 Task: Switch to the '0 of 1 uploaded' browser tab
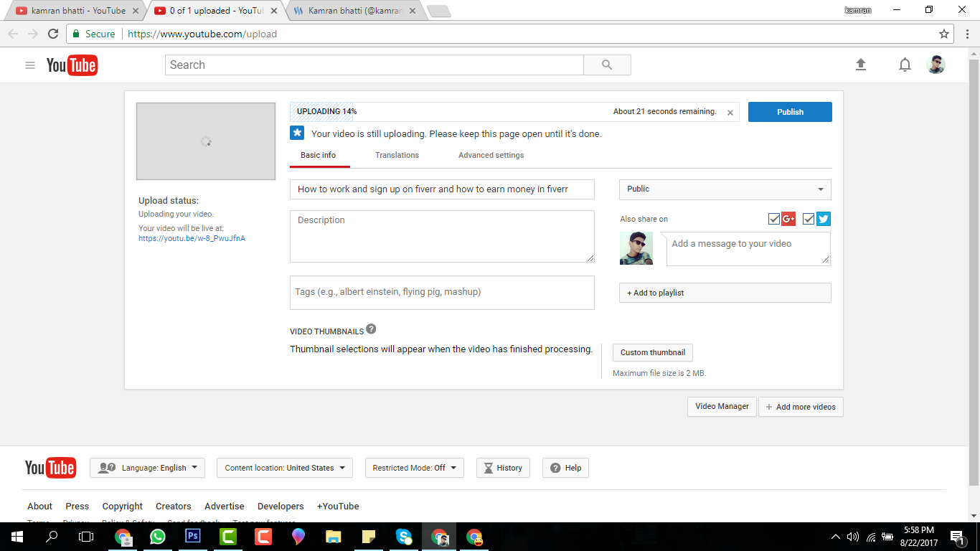tap(215, 11)
